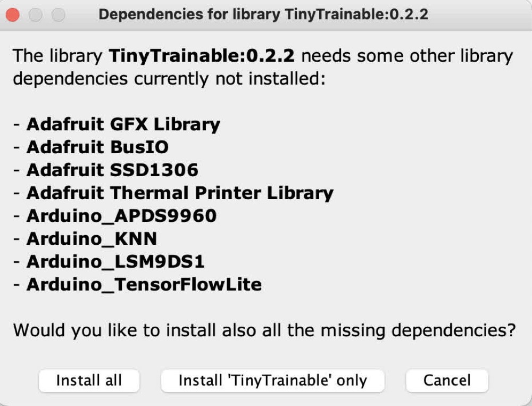Cancel the dependency installation
The width and height of the screenshot is (532, 406).
446,380
